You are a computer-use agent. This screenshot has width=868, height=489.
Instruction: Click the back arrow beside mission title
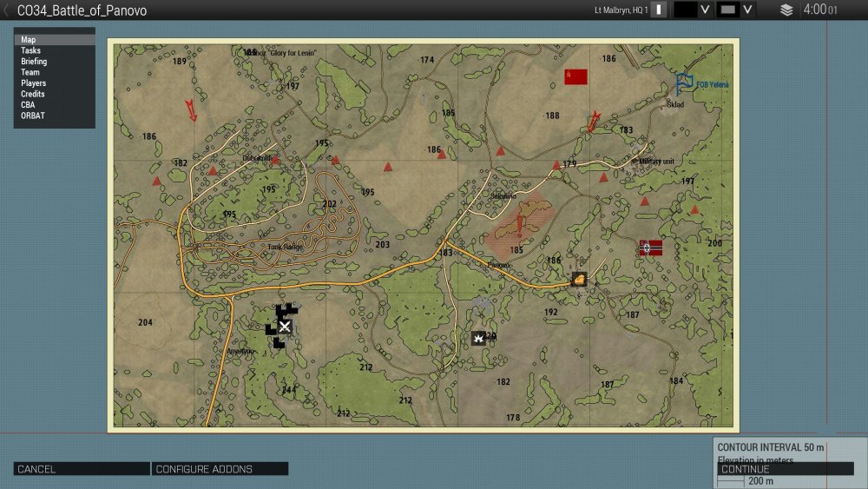(8, 10)
